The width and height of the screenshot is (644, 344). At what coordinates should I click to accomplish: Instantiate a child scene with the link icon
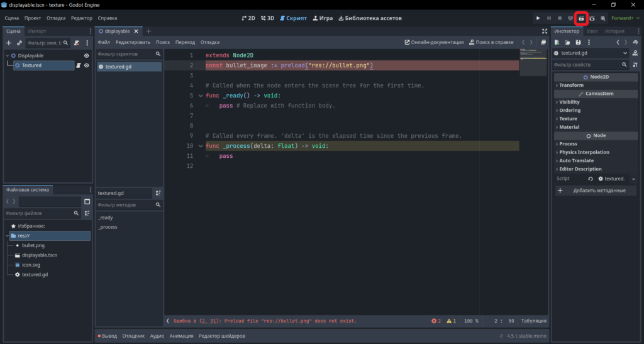pos(19,43)
